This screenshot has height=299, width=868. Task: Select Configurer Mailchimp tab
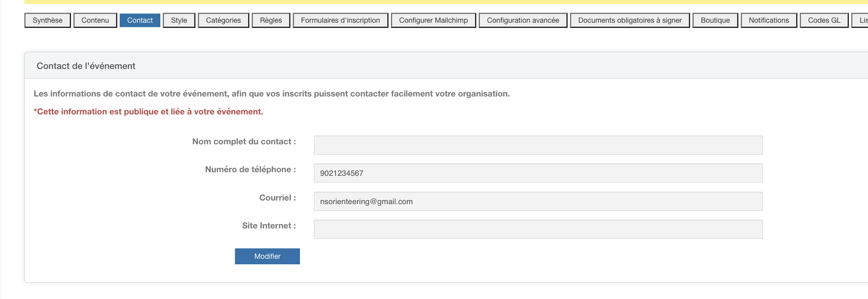click(x=433, y=20)
